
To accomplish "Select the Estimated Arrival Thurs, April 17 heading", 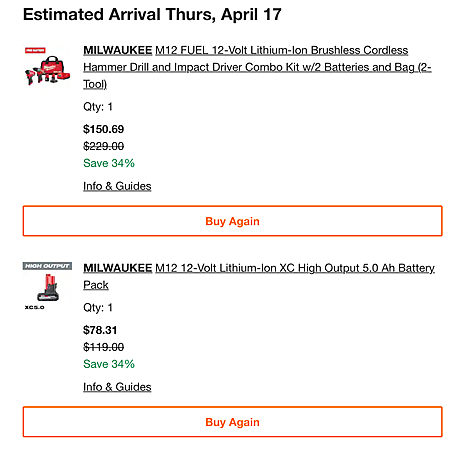I will 152,14.
